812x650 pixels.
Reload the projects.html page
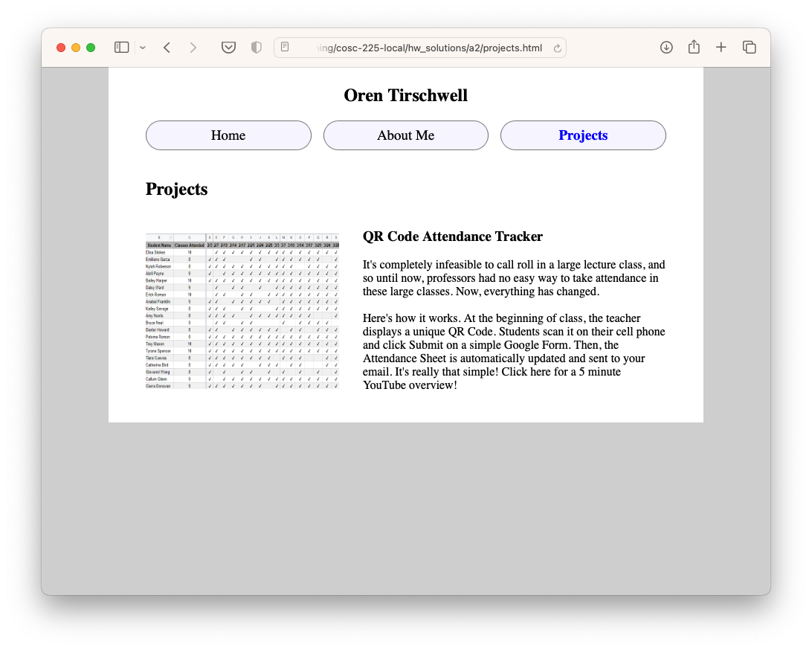coord(557,48)
